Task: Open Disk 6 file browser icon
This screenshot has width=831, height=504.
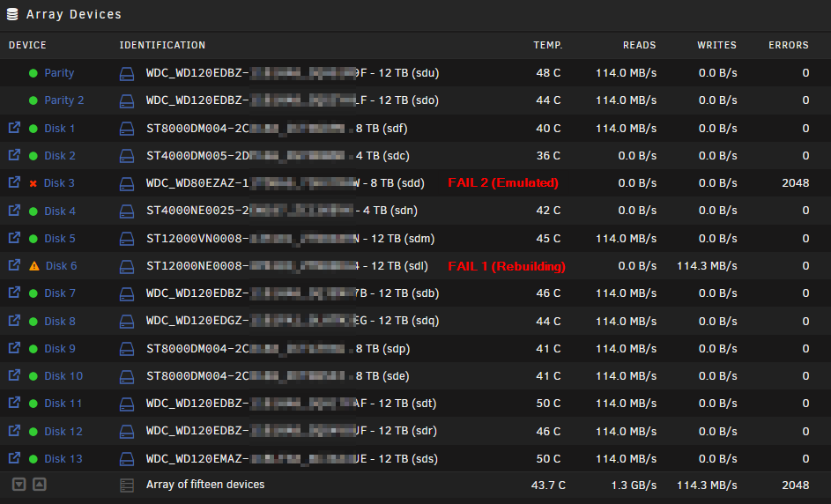Action: (x=14, y=265)
